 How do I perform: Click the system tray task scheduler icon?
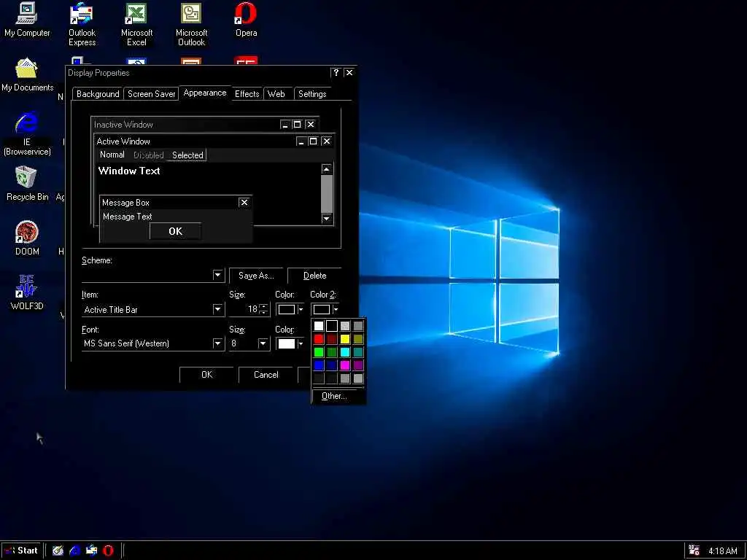tap(694, 551)
